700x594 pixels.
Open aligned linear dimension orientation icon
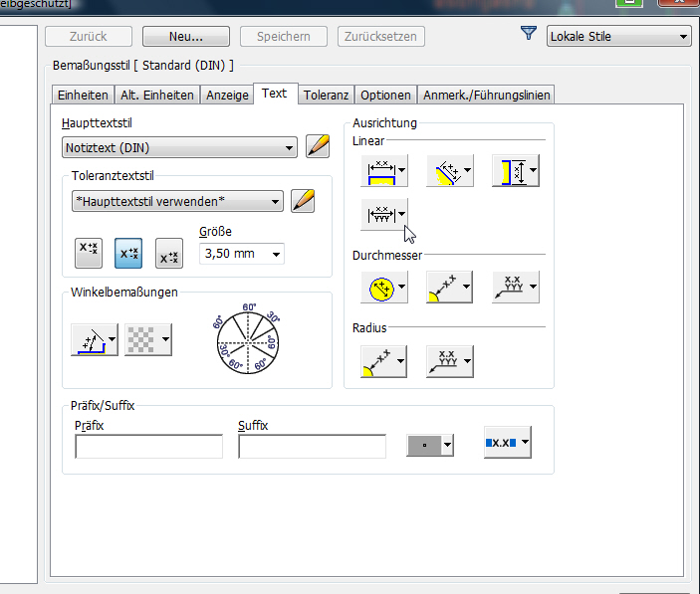(x=445, y=171)
